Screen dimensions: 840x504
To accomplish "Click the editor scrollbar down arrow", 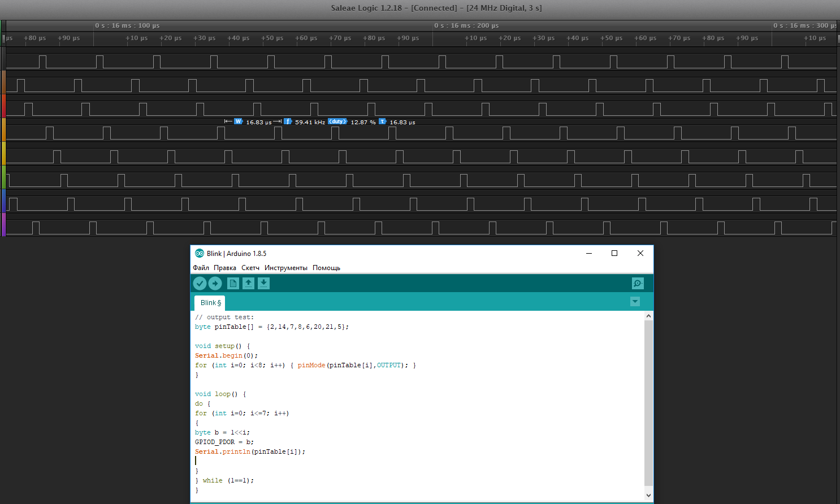I will click(x=648, y=496).
